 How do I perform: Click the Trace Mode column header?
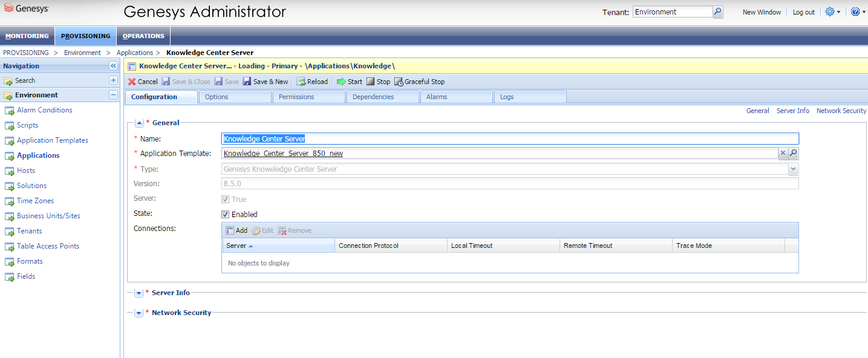[x=728, y=246]
